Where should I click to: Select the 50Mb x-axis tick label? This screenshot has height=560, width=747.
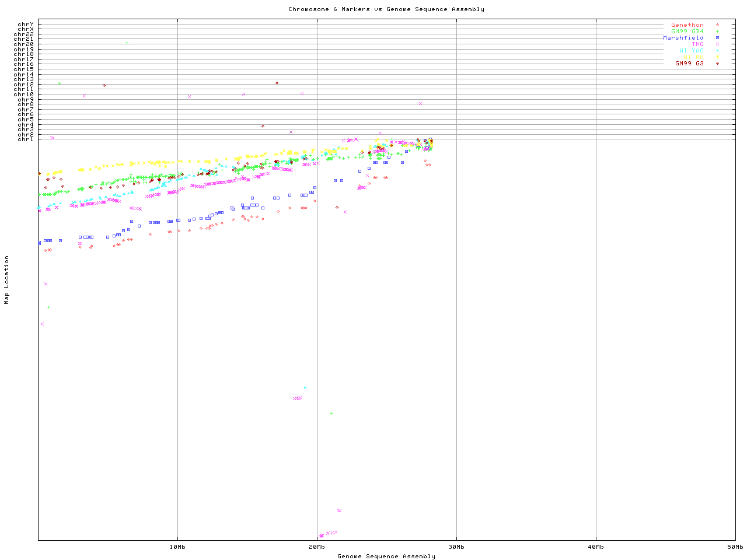[735, 547]
